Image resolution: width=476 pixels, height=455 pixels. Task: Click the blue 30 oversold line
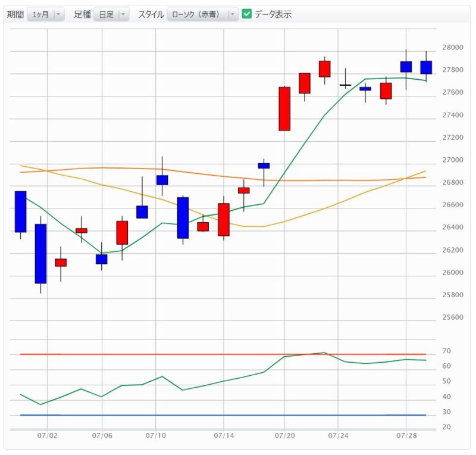(223, 415)
